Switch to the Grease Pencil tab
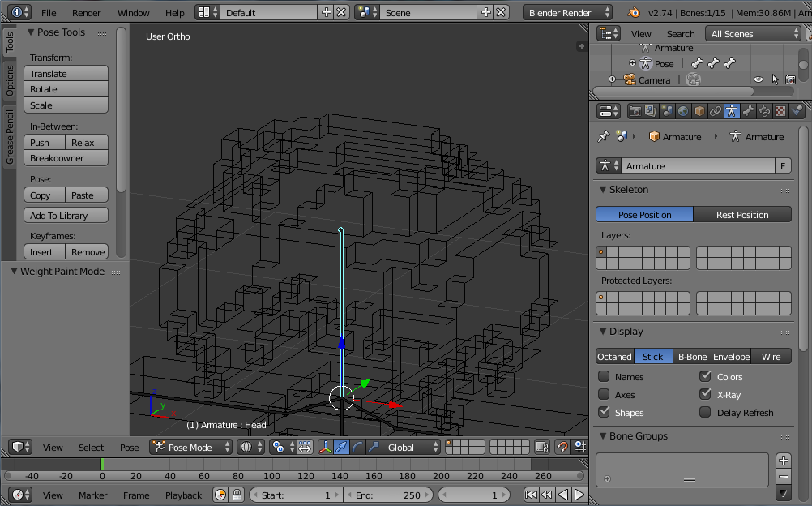Image resolution: width=812 pixels, height=506 pixels. (x=10, y=138)
